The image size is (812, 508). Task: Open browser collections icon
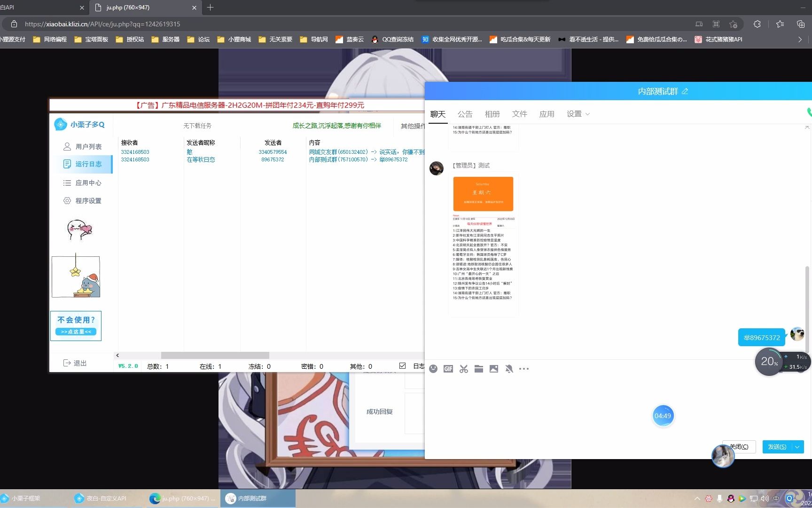point(801,24)
